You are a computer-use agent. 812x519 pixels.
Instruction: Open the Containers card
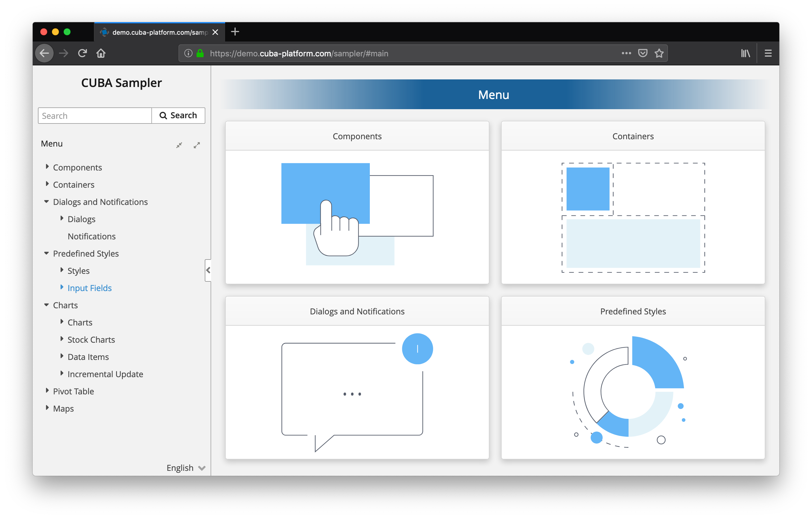(633, 203)
